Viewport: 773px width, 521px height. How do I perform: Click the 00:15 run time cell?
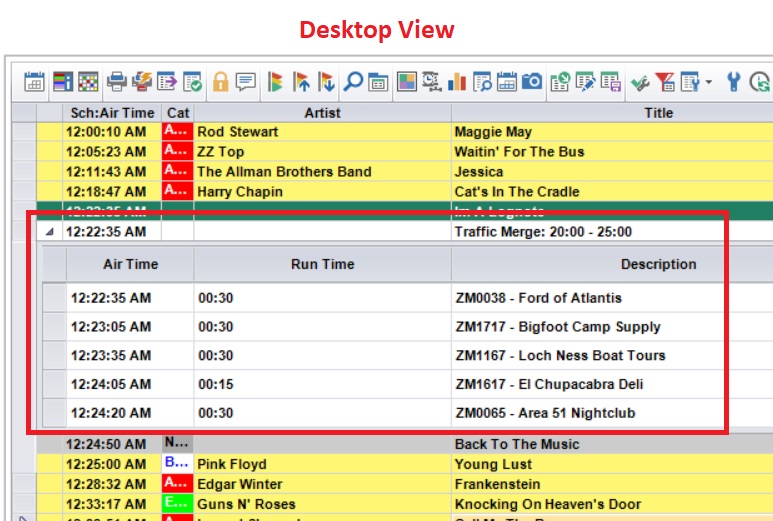322,384
